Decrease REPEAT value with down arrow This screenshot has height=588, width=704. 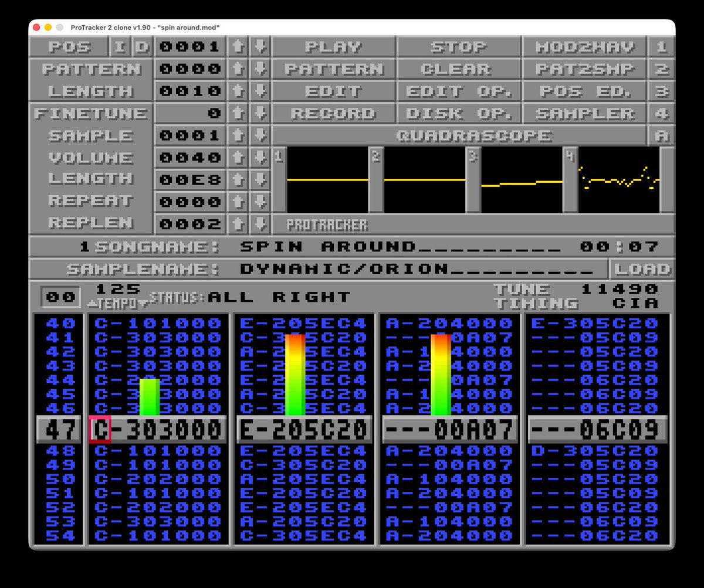coord(260,202)
